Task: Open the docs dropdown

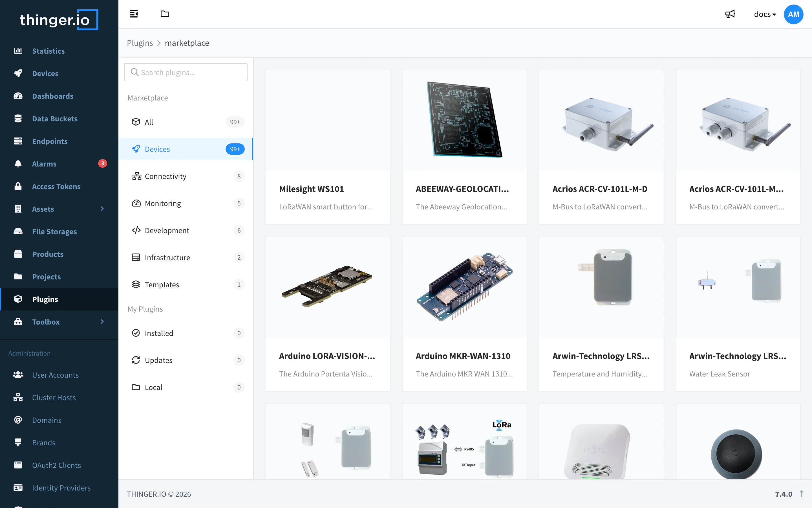Action: click(765, 14)
